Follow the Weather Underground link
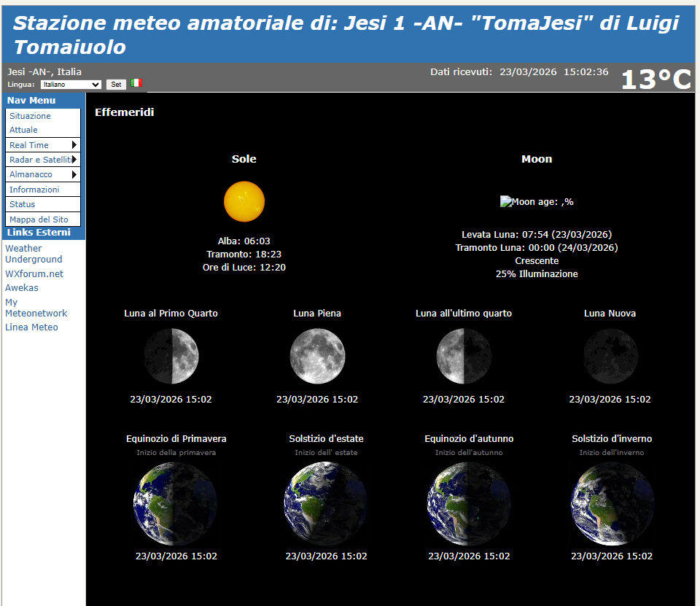Viewport: 700px width, 606px height. pos(34,254)
